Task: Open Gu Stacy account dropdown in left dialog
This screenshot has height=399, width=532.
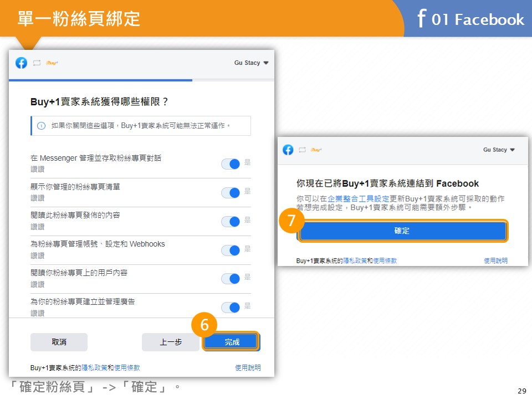Action: point(251,63)
